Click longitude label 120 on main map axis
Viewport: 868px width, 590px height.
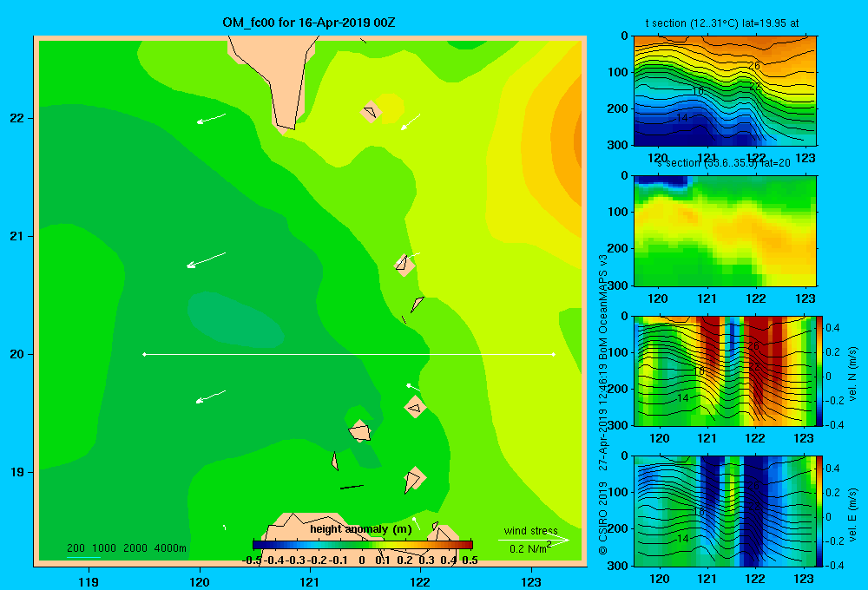click(200, 581)
